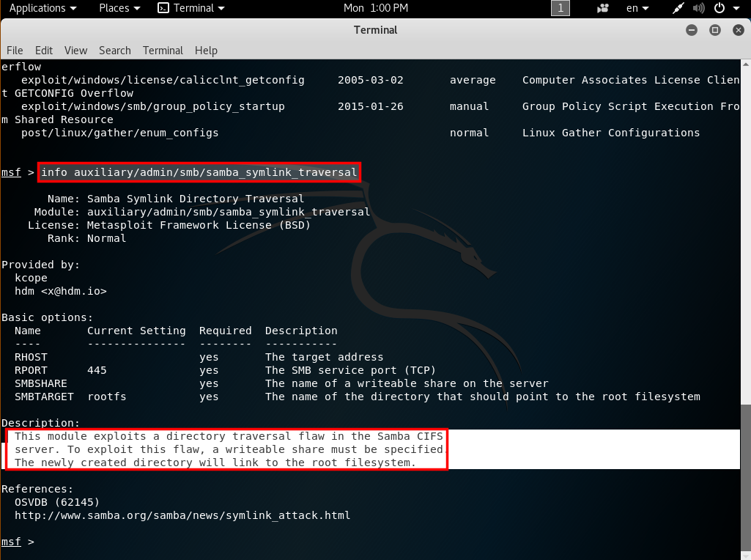This screenshot has width=751, height=560.
Task: Expand the Places dropdown menu
Action: coord(119,8)
